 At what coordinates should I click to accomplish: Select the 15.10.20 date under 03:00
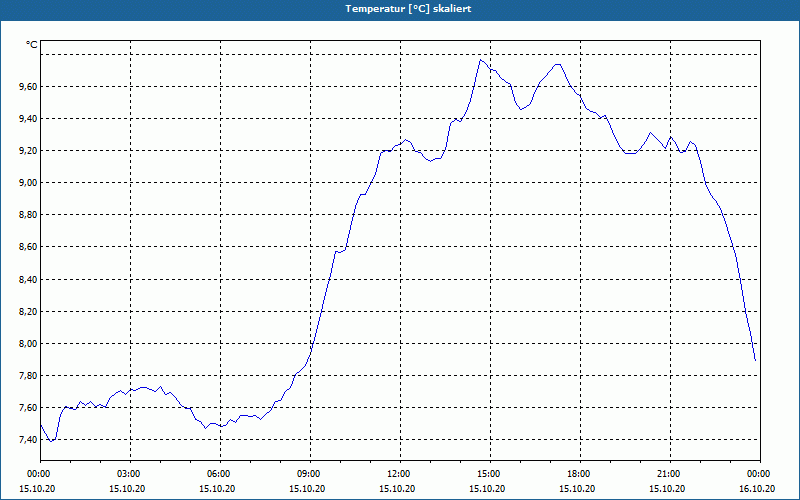click(x=128, y=488)
